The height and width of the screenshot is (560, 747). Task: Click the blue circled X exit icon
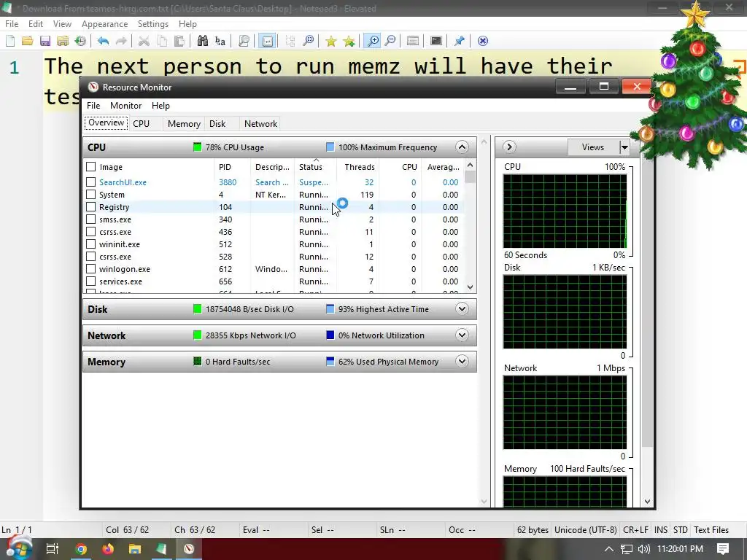[x=483, y=41]
